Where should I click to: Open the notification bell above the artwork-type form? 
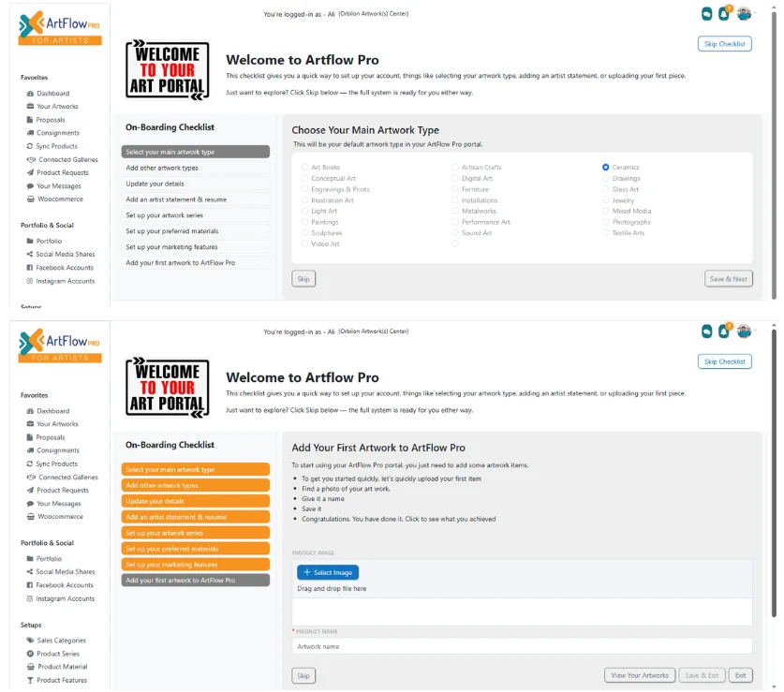pos(725,14)
